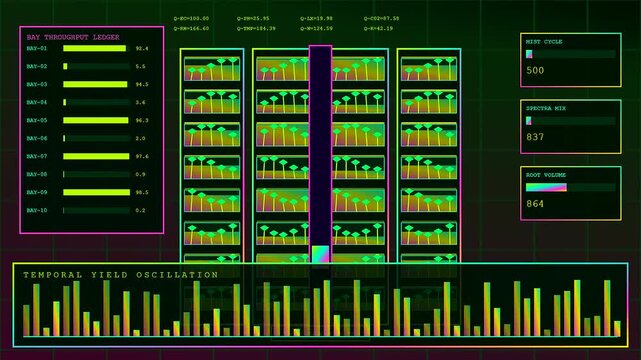641x360 pixels.
Task: Select the Q-PH=25.95 readout
Action: tap(253, 18)
